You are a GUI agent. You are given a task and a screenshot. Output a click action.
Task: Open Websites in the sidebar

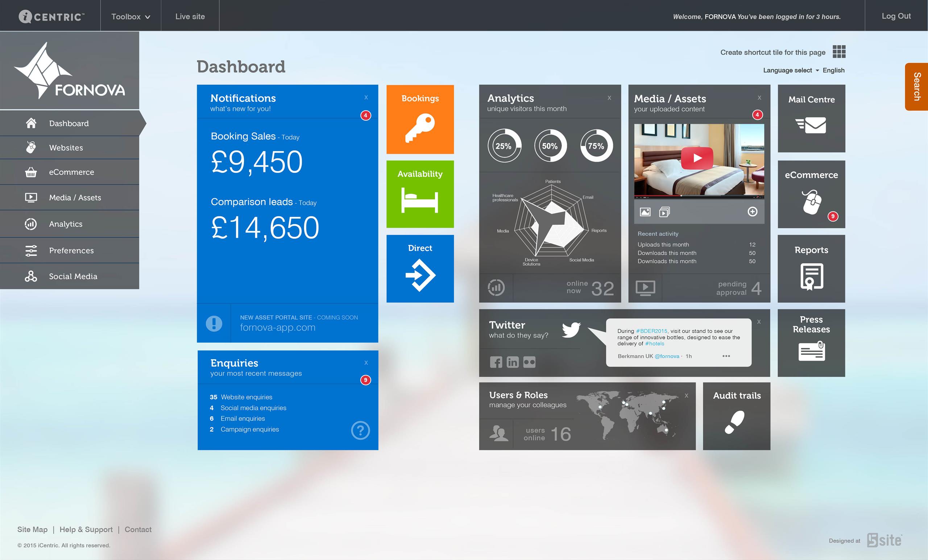tap(70, 148)
